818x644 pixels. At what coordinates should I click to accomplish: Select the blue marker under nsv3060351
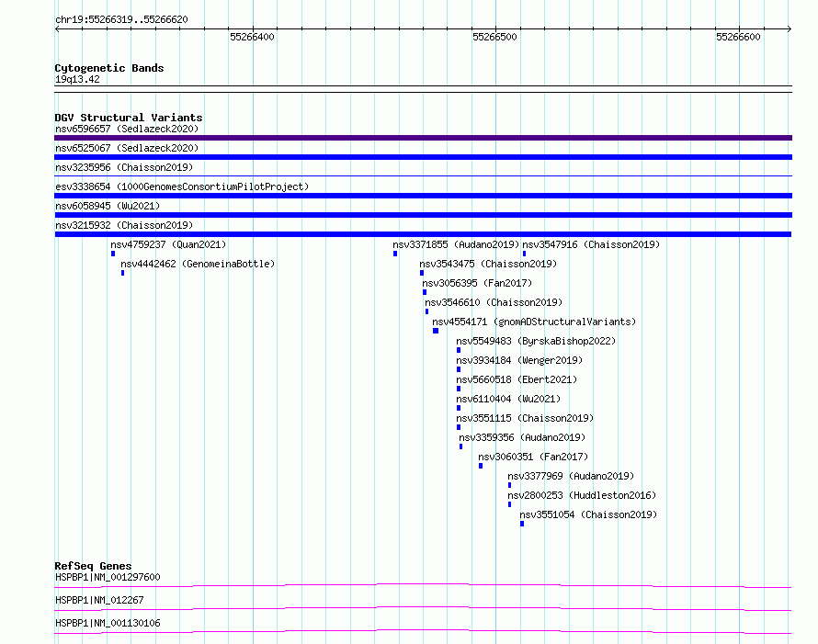point(481,466)
